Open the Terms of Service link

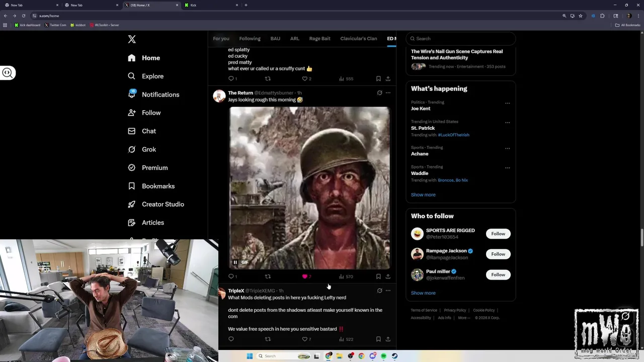[x=424, y=310]
